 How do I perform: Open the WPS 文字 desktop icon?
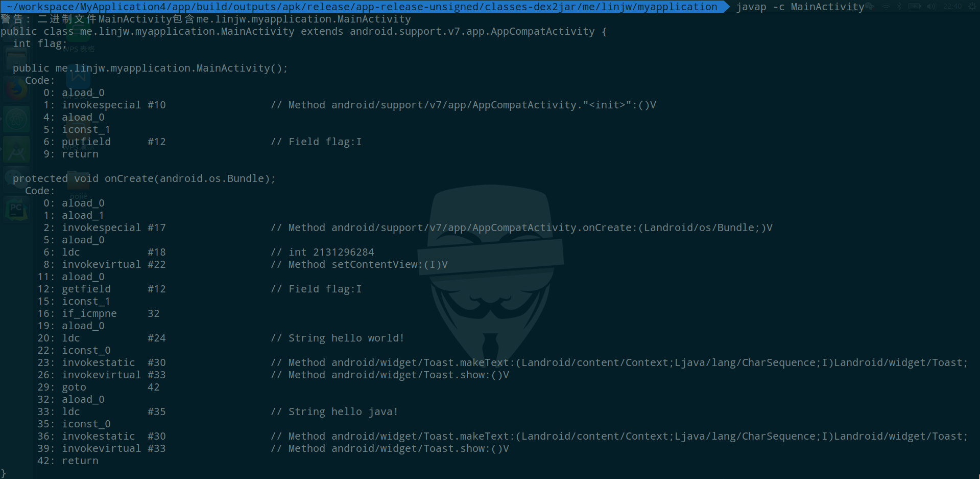tap(78, 77)
